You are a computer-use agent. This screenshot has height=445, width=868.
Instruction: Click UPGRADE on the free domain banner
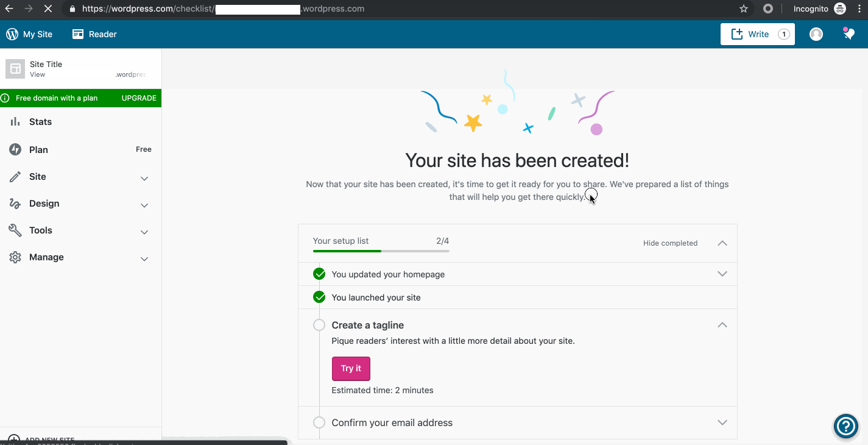(x=139, y=98)
